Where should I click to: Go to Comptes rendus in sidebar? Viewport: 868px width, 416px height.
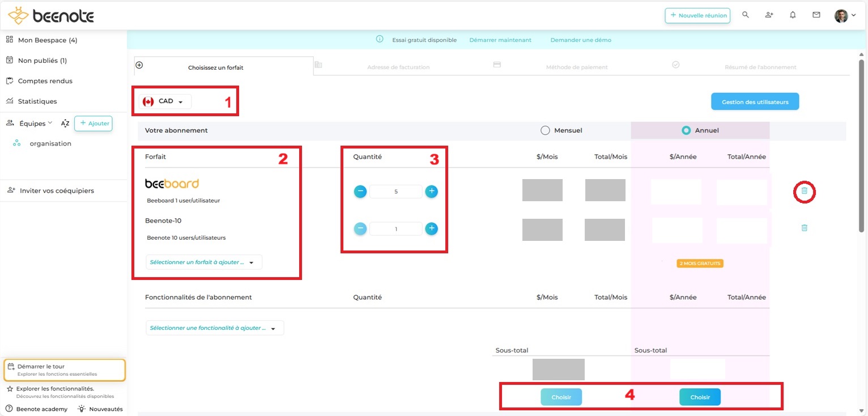[45, 81]
